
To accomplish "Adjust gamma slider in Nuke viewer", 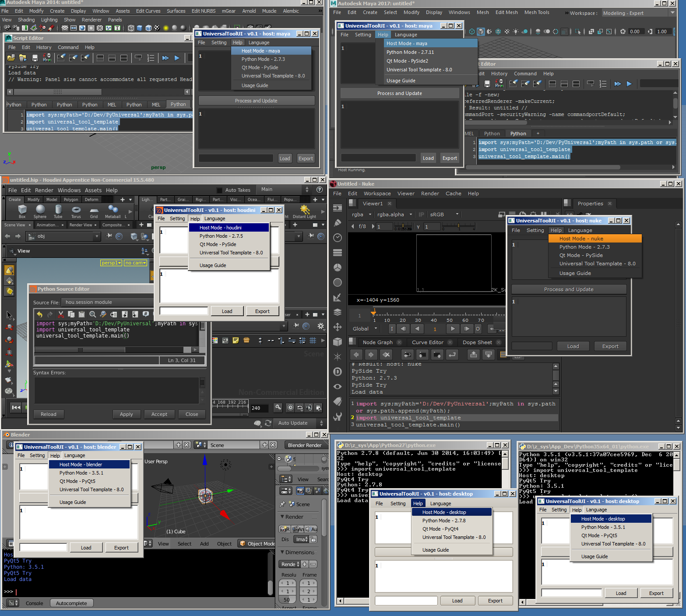I will 458,227.
